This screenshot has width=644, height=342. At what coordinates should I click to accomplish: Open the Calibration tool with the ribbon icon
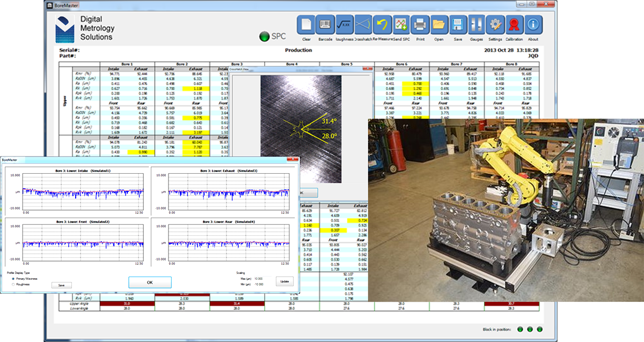(x=514, y=25)
